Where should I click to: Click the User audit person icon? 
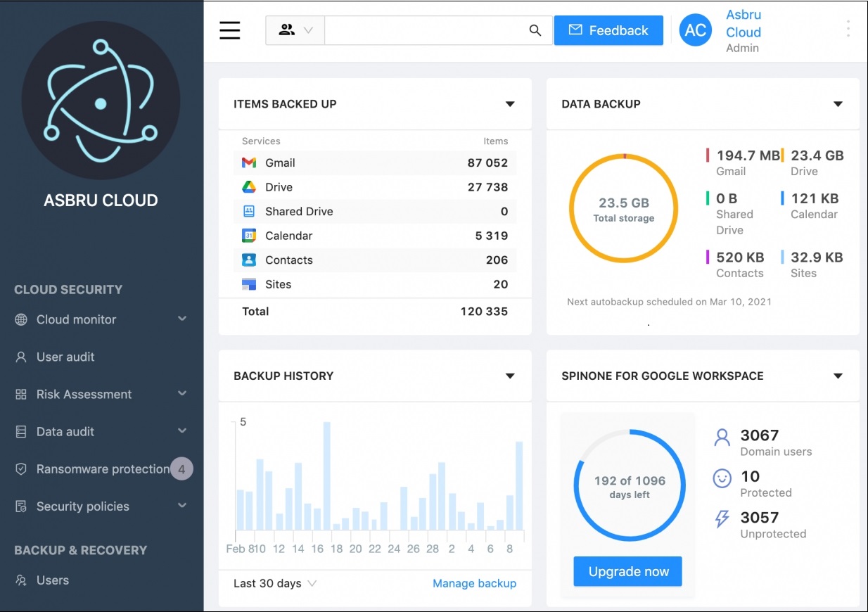tap(21, 357)
